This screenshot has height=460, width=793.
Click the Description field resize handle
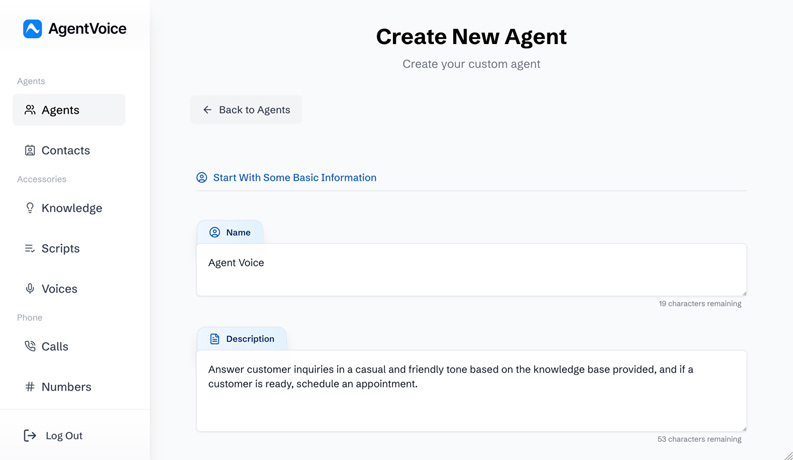(744, 429)
